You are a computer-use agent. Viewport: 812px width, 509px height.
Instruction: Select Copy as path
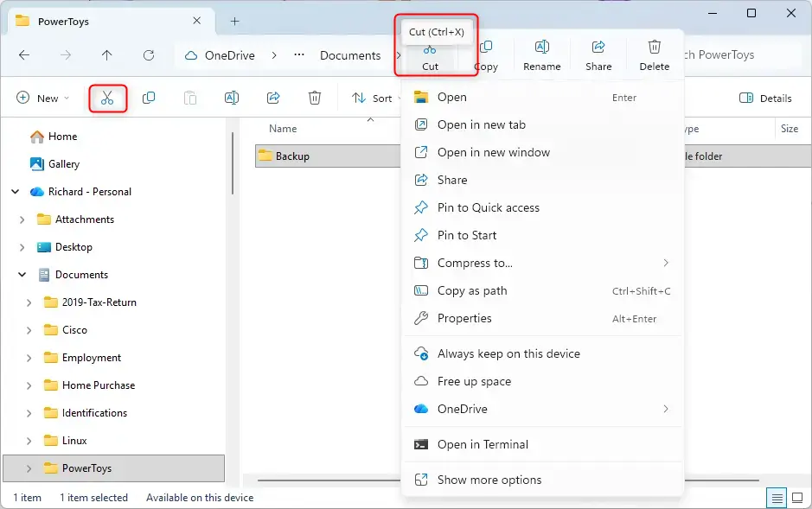[542, 290]
